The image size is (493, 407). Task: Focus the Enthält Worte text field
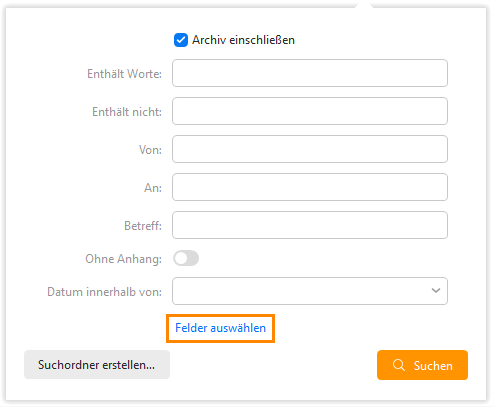[x=310, y=73]
